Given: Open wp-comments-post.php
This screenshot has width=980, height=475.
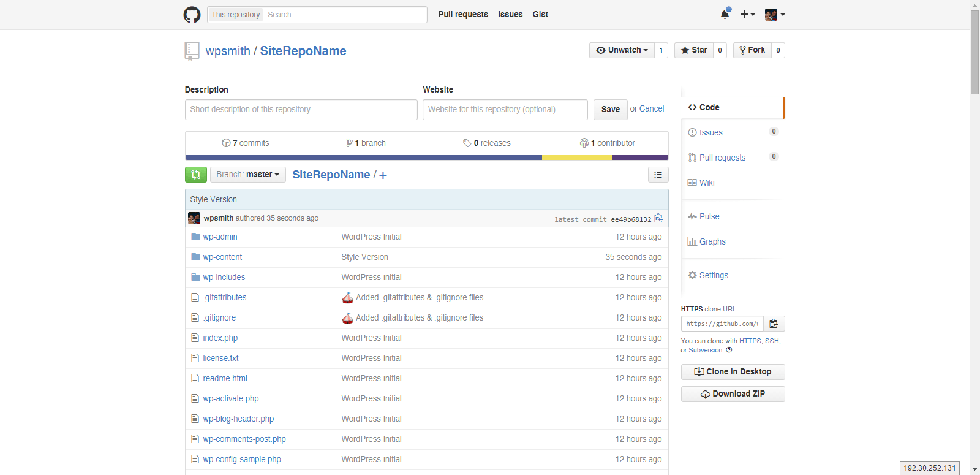Looking at the screenshot, I should (244, 439).
